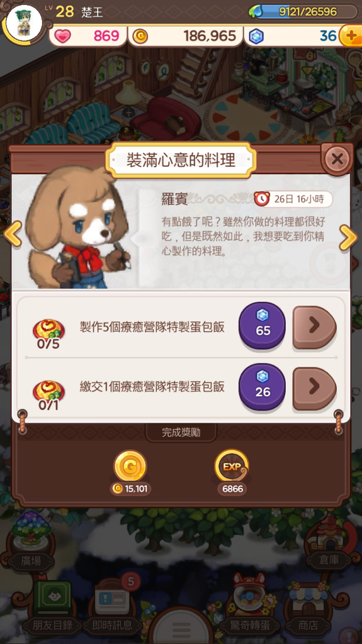The height and width of the screenshot is (644, 362).
Task: Tap the experience progress bar
Action: (x=303, y=11)
